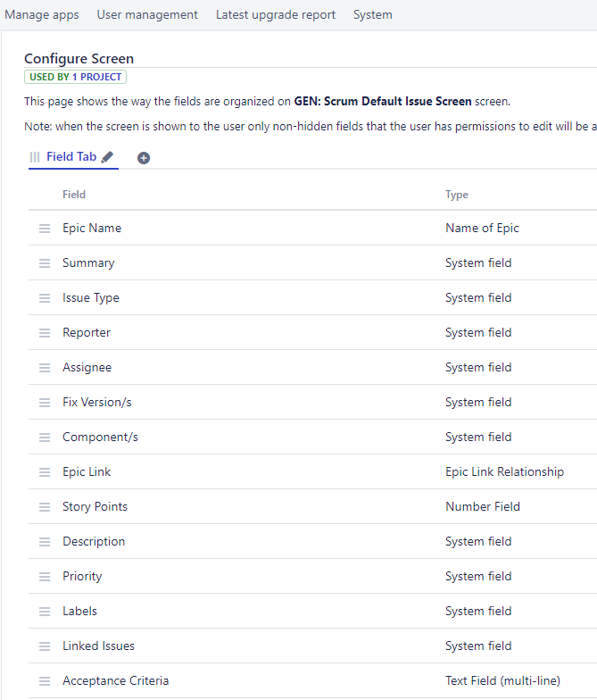Select the Priority field name
The width and height of the screenshot is (597, 700).
pos(82,577)
